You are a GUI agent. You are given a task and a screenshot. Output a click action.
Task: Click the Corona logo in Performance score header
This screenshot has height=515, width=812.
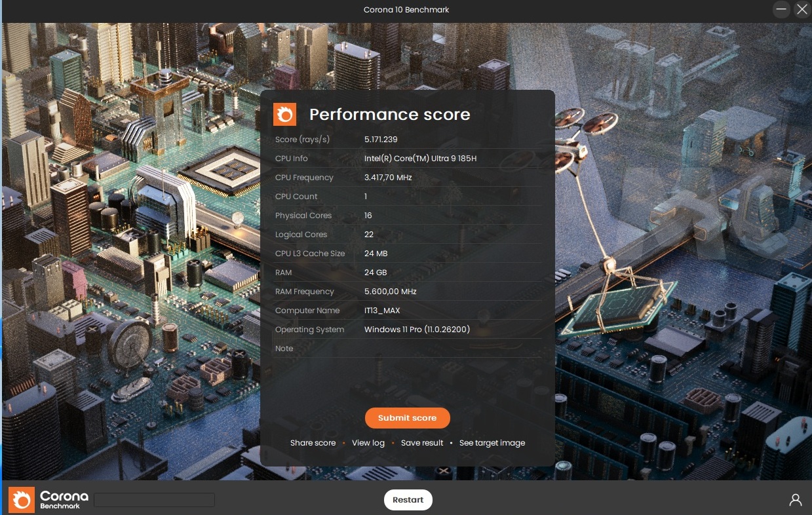click(284, 114)
